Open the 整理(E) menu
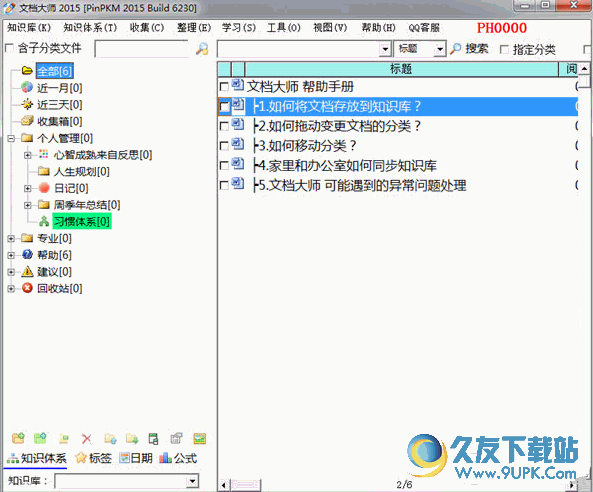 click(194, 28)
